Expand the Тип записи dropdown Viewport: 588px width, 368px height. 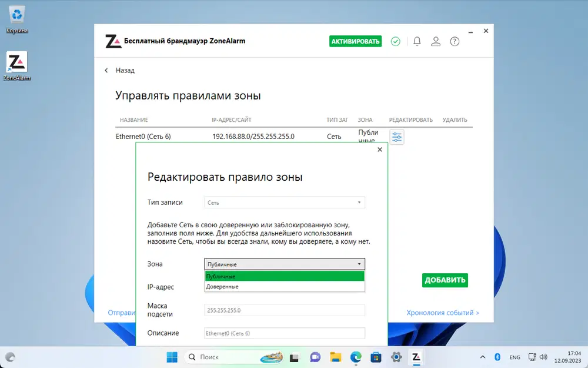[x=285, y=203]
